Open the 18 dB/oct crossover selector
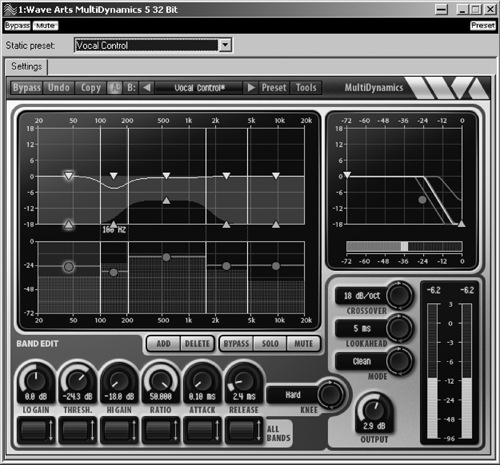The width and height of the screenshot is (500, 465). click(362, 296)
